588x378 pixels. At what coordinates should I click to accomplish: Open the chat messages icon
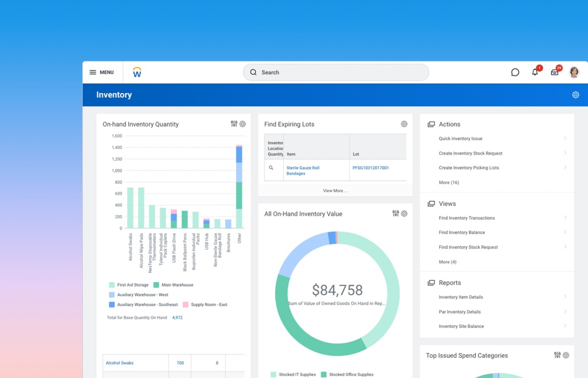tap(515, 72)
